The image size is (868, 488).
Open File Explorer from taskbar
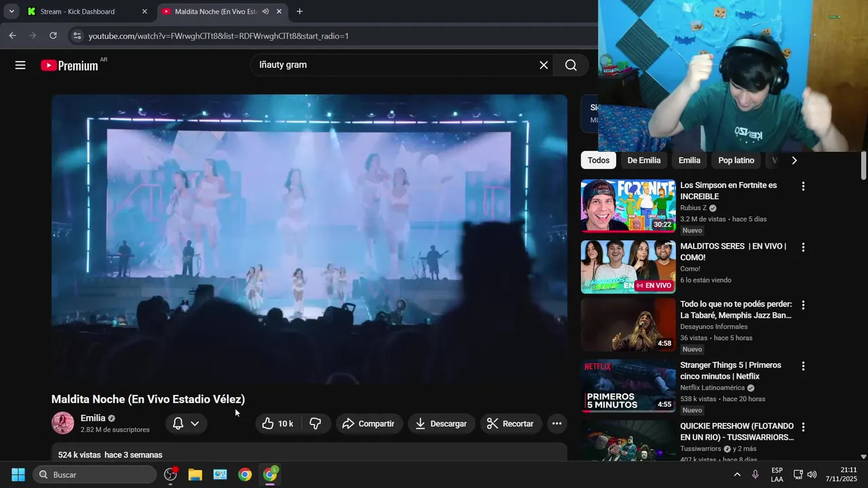point(195,474)
